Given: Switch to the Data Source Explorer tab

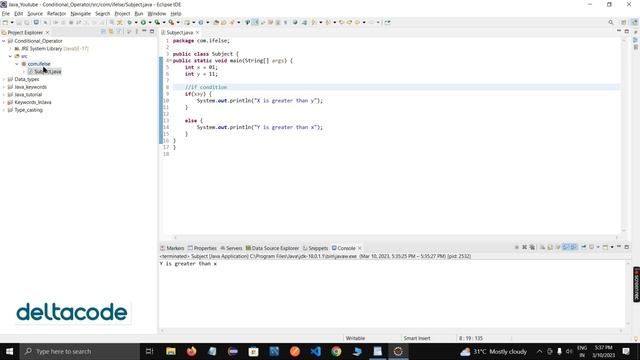Looking at the screenshot, I should point(272,248).
